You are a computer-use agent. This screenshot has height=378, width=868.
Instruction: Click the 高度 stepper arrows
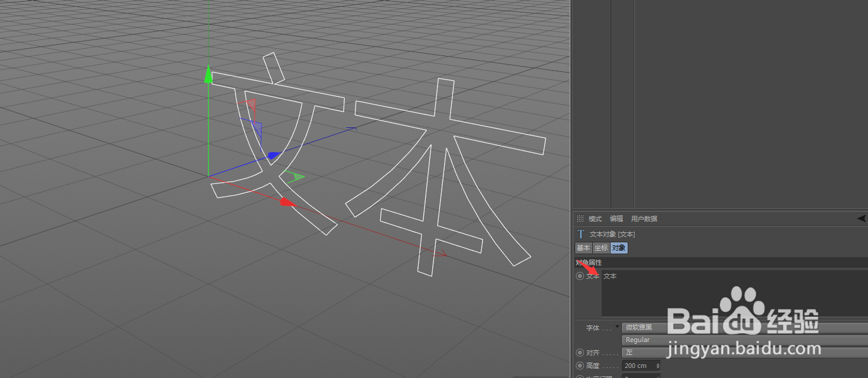(x=658, y=366)
